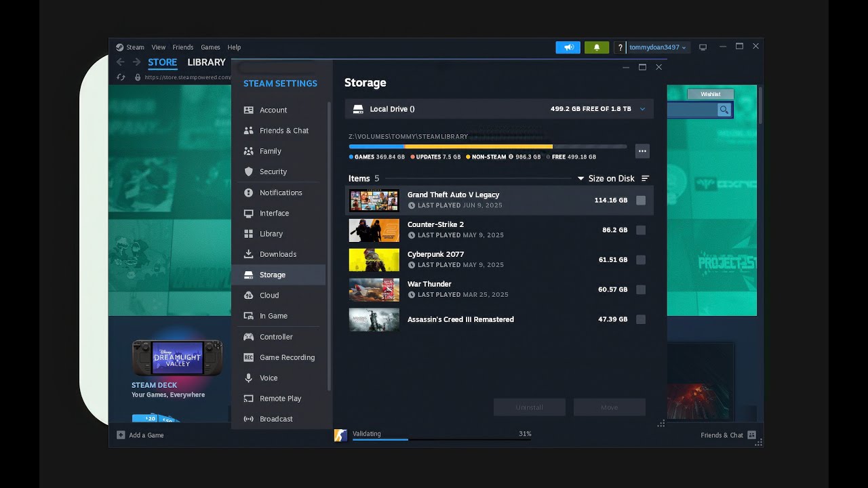
Task: Select the Counter-Strike 2 row title
Action: (435, 224)
